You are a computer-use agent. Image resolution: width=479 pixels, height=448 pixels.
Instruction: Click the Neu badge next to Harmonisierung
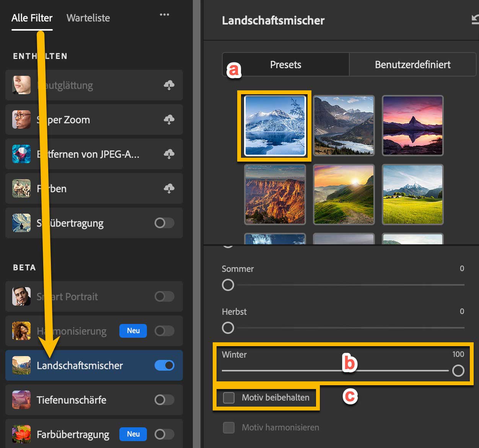(x=133, y=331)
